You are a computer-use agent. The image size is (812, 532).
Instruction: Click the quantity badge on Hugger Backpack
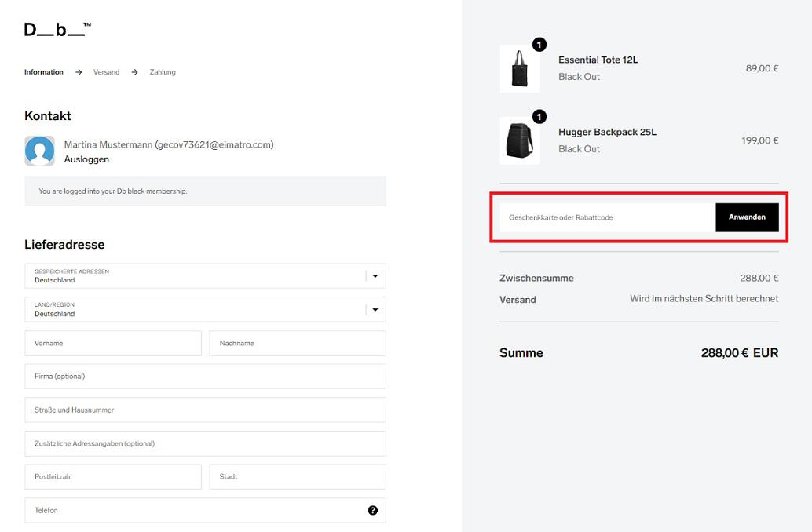tap(539, 117)
